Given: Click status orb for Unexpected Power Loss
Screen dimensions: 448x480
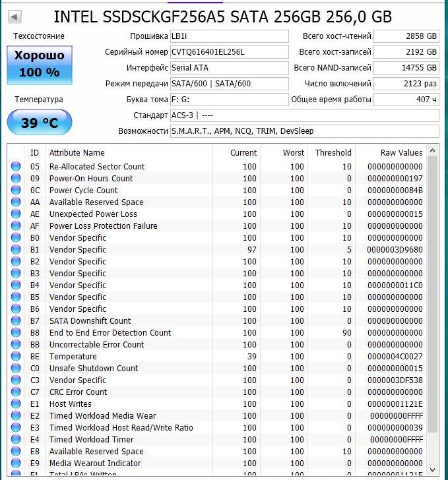Looking at the screenshot, I should coord(16,214).
